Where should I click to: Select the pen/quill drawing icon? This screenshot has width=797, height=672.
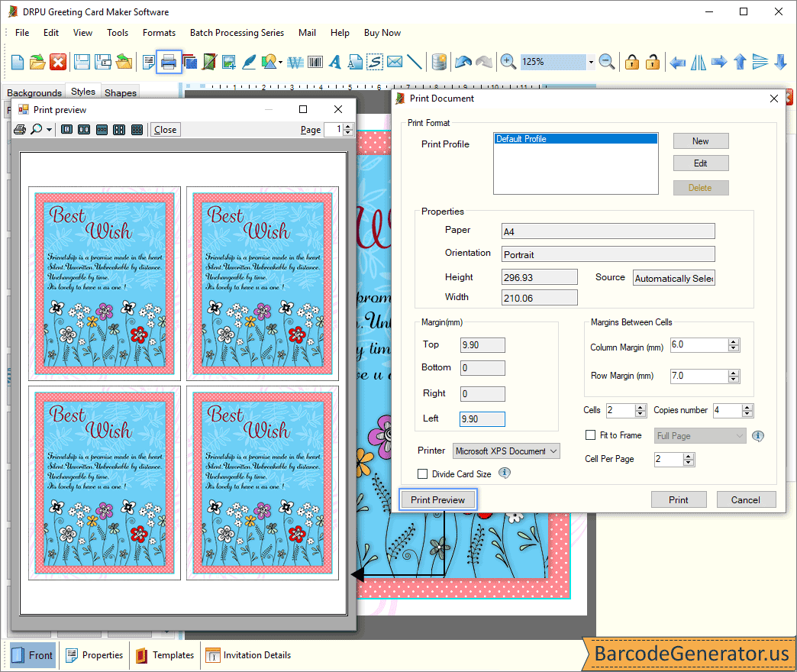(249, 62)
